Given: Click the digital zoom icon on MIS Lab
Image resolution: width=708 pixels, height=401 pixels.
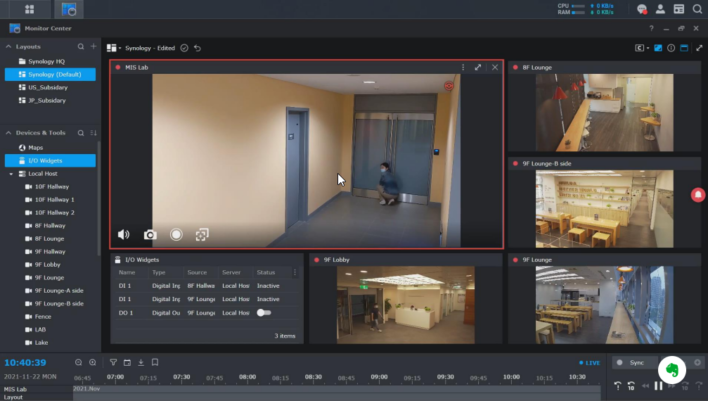Looking at the screenshot, I should [x=202, y=234].
